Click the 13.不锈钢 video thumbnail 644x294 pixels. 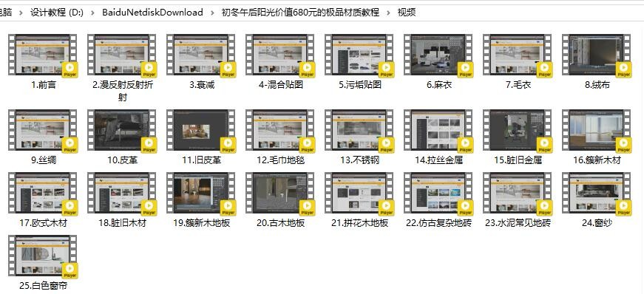pyautogui.click(x=359, y=130)
